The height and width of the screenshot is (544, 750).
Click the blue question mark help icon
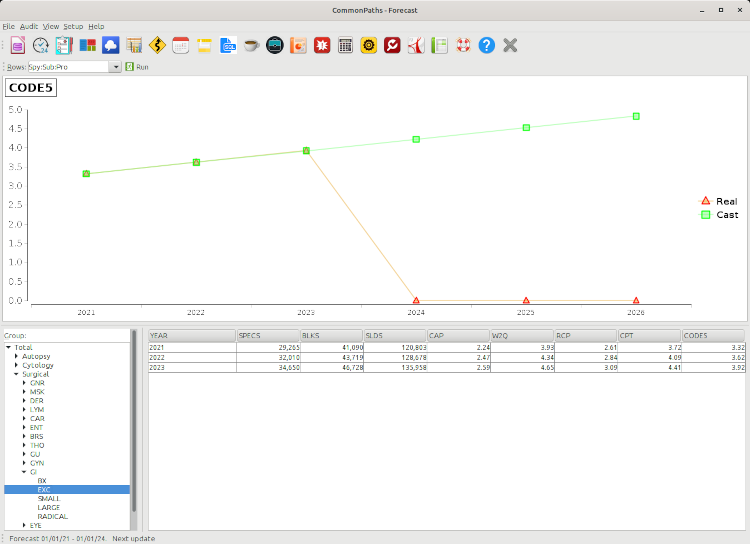486,45
